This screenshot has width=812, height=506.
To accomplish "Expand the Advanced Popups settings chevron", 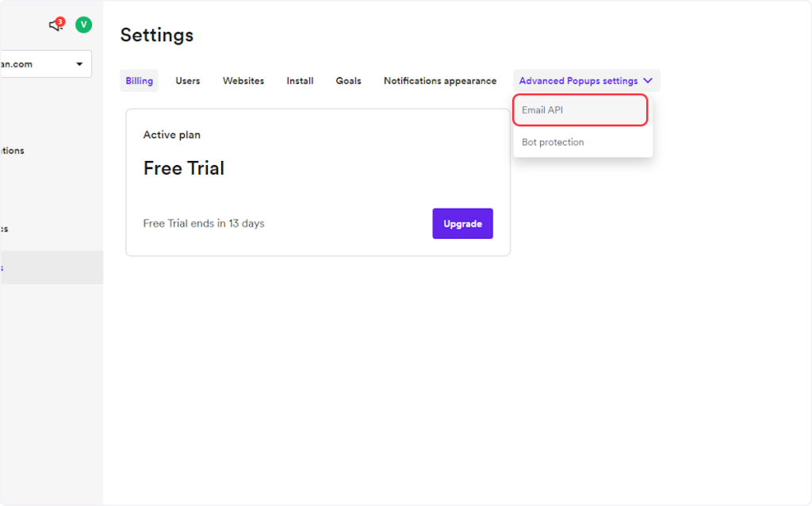I will click(648, 81).
